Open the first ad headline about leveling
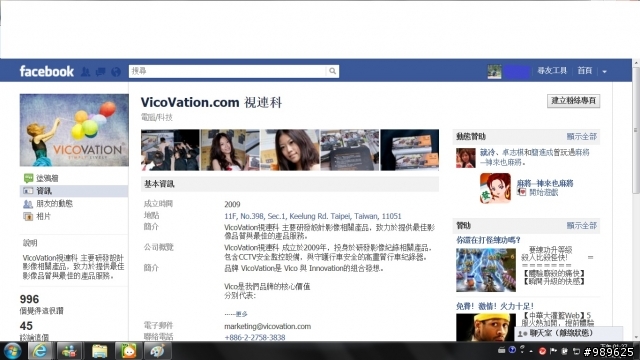This screenshot has height=360, width=640. pos(488,240)
